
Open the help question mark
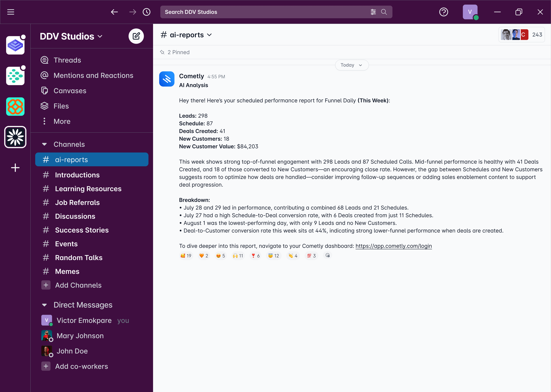[443, 12]
